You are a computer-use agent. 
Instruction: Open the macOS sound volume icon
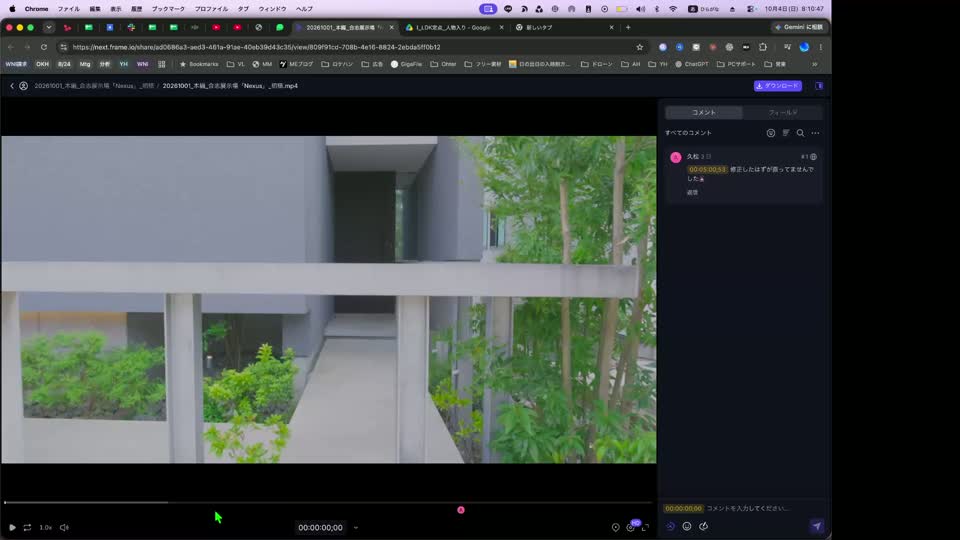tap(640, 9)
